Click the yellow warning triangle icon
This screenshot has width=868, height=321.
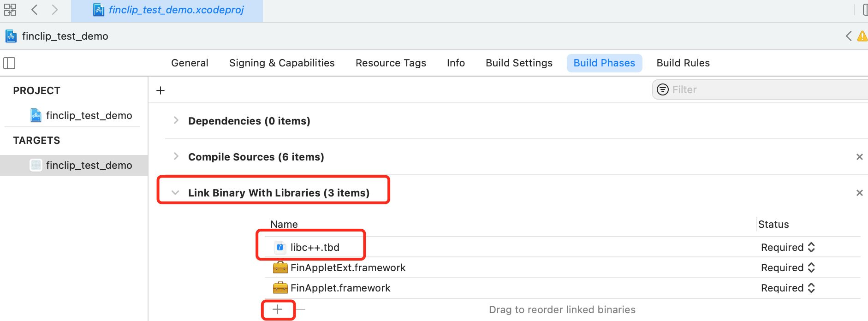click(862, 36)
